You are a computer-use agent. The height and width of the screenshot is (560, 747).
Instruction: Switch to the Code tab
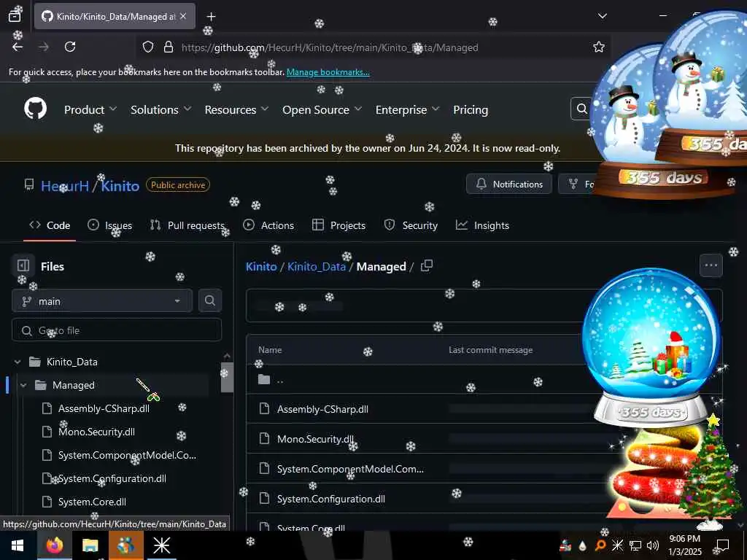(x=50, y=225)
